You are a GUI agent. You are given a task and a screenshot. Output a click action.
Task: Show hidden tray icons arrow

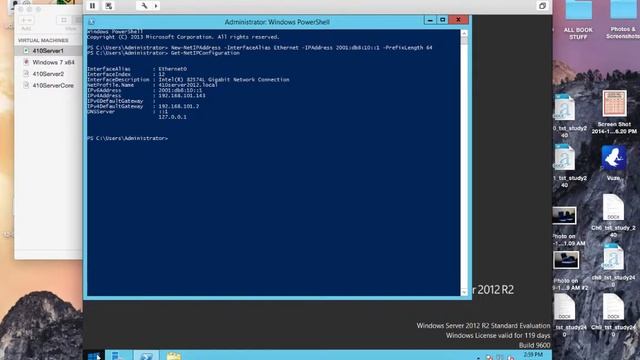coord(478,358)
